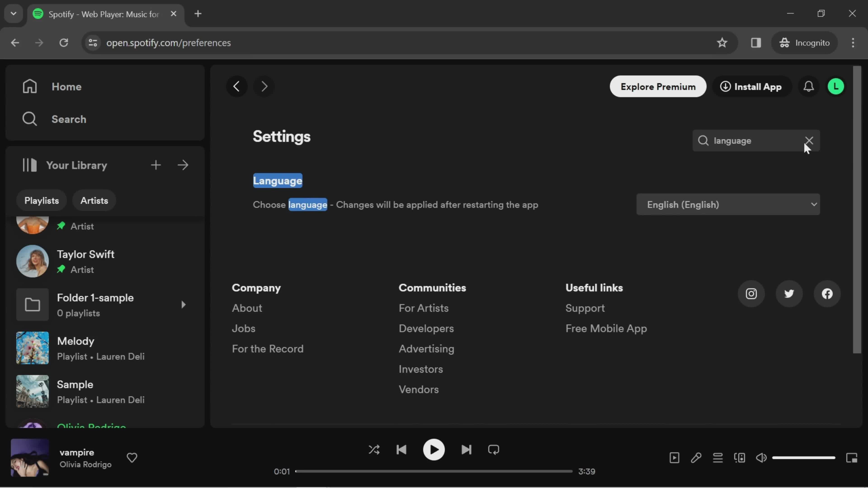Click Install App button

750,86
